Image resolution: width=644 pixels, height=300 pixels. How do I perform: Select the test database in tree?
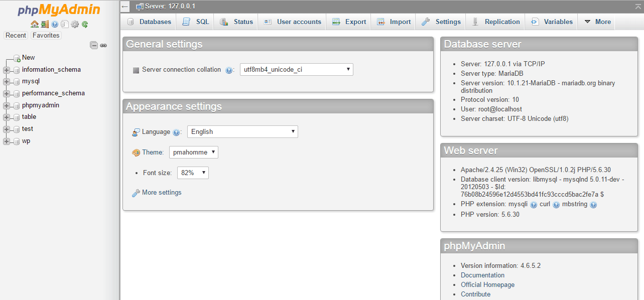(28, 129)
